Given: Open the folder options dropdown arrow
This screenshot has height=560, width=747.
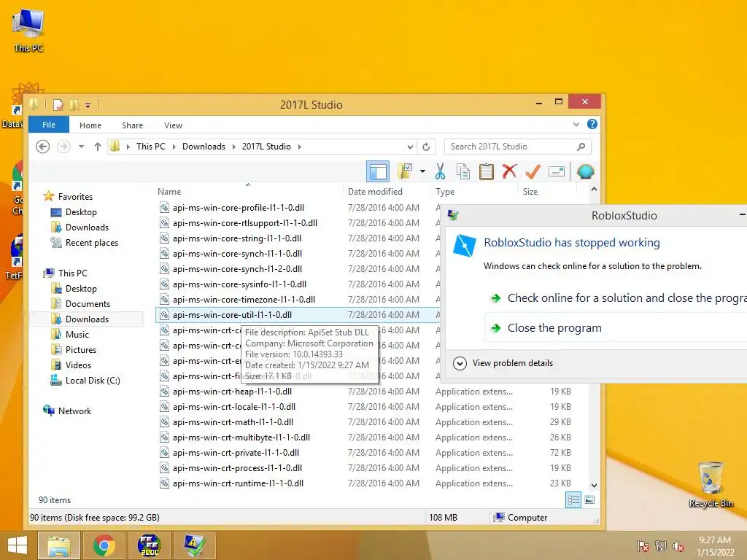Looking at the screenshot, I should pos(422,171).
